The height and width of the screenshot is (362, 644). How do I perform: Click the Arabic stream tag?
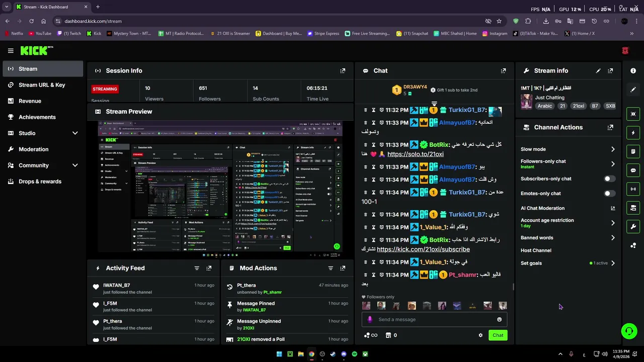[x=544, y=106]
